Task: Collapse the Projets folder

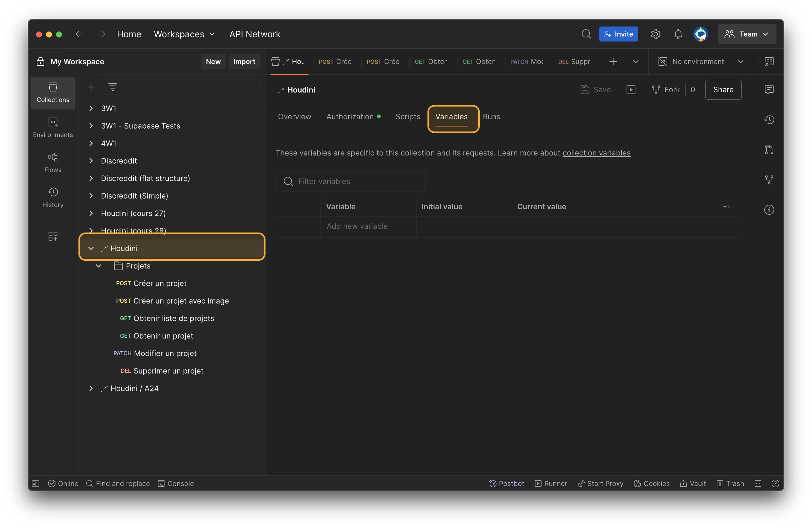Action: pos(98,266)
